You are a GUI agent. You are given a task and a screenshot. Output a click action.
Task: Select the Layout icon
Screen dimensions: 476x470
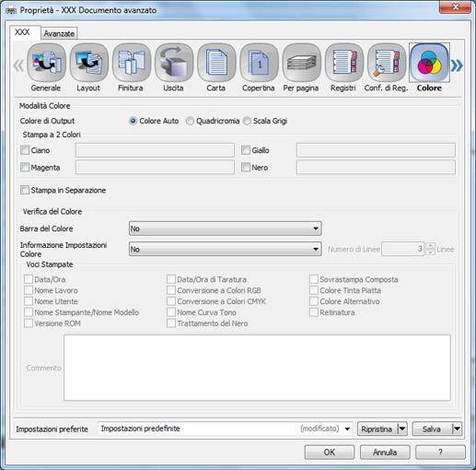[89, 64]
